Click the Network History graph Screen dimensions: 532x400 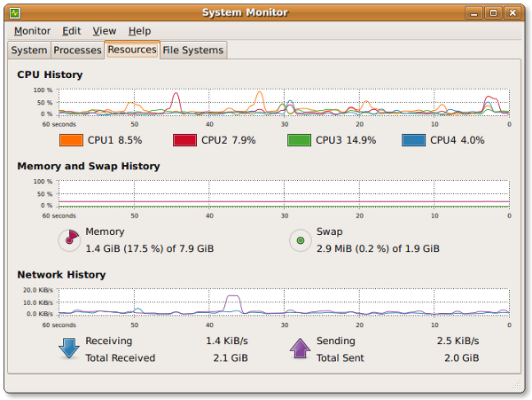pyautogui.click(x=284, y=302)
